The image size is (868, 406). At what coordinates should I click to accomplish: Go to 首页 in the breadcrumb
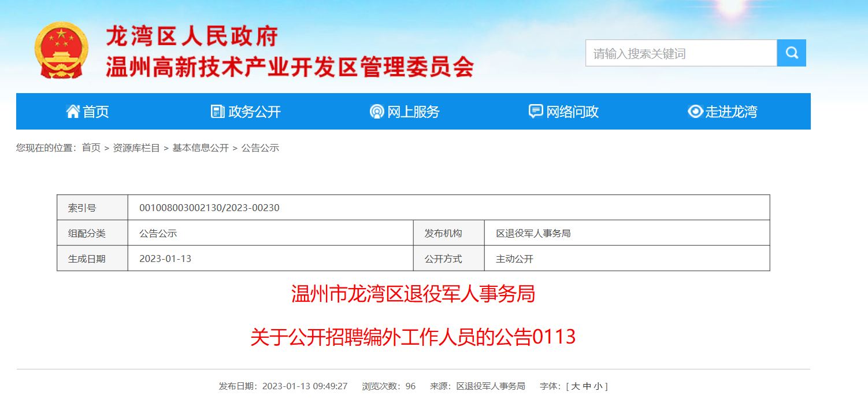(91, 148)
